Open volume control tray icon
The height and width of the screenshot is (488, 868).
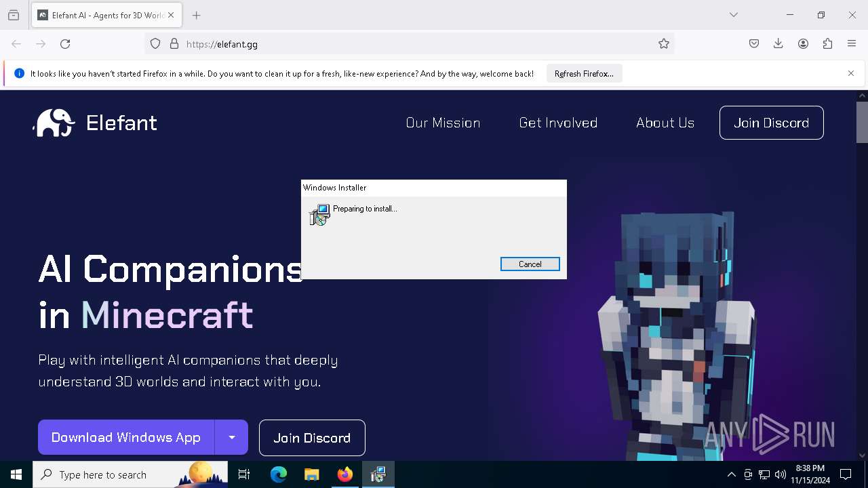[781, 474]
